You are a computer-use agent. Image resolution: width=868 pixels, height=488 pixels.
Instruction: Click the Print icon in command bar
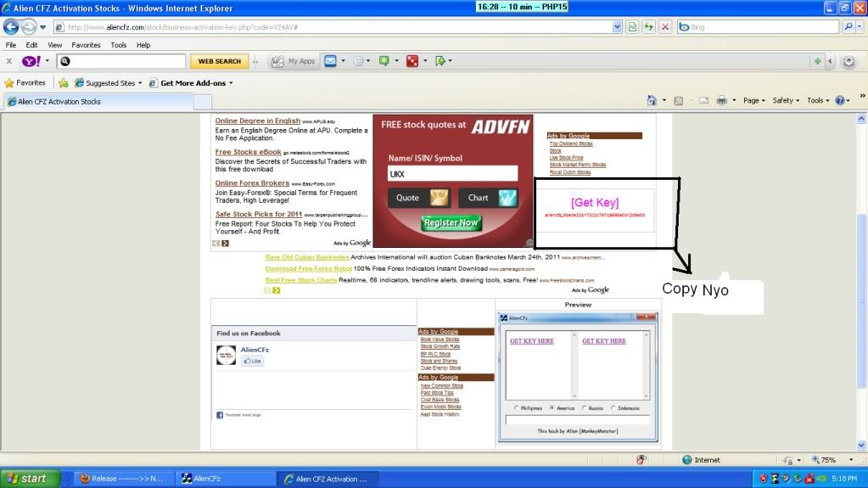(721, 100)
